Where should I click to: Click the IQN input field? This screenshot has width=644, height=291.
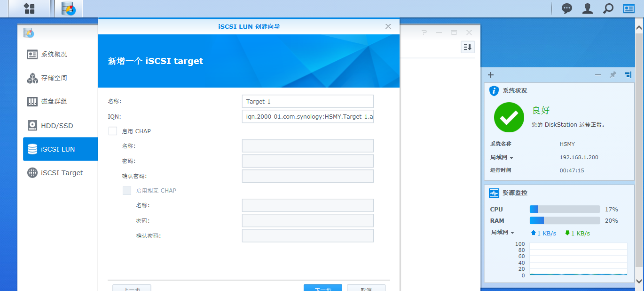click(x=307, y=116)
